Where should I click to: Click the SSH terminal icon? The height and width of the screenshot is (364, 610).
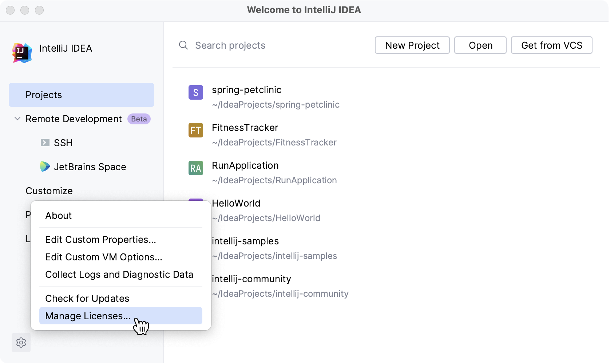pos(45,143)
